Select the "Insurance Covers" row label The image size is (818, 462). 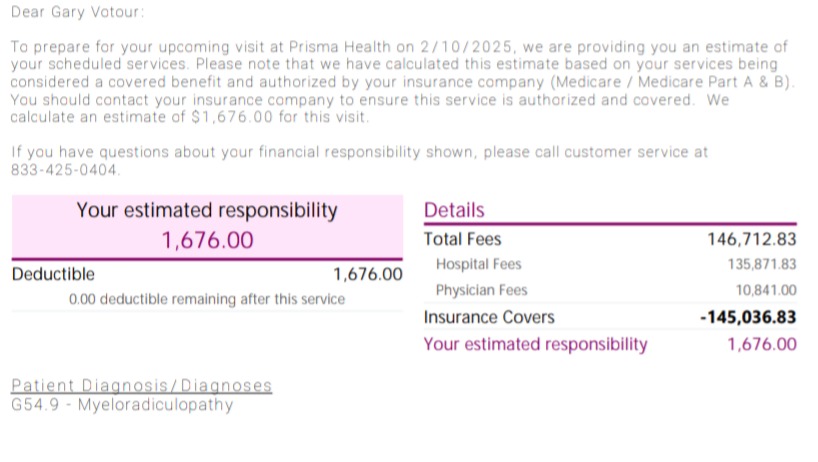point(489,317)
